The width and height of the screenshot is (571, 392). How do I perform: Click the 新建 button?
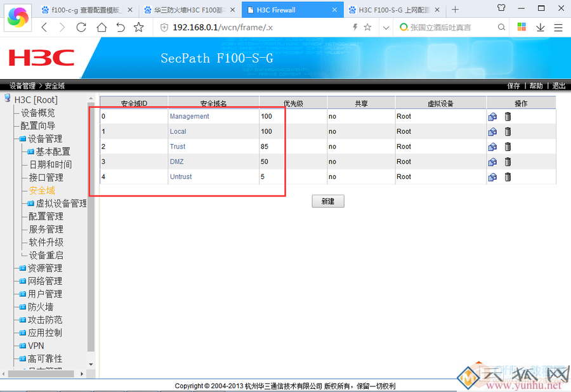tap(328, 201)
